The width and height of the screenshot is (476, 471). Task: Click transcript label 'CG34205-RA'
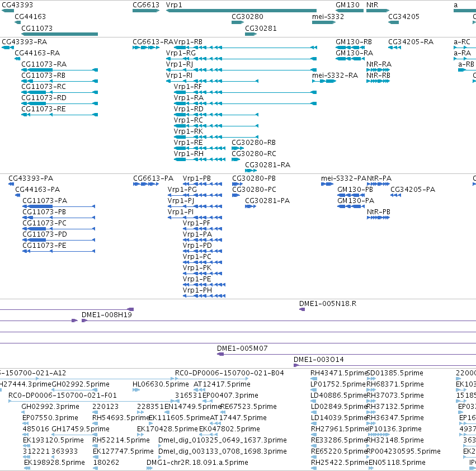pyautogui.click(x=411, y=42)
